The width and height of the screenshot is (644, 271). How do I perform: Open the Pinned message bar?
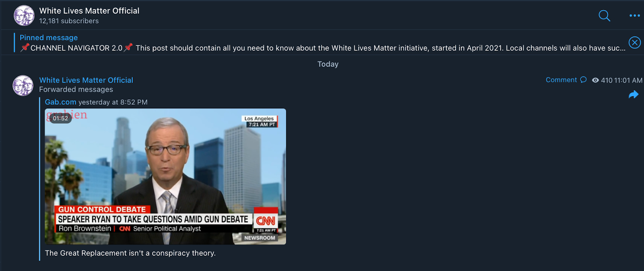(322, 43)
